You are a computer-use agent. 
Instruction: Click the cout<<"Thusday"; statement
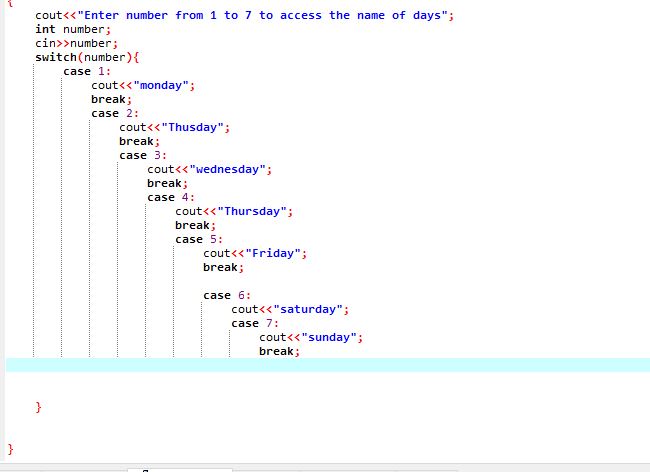point(175,127)
